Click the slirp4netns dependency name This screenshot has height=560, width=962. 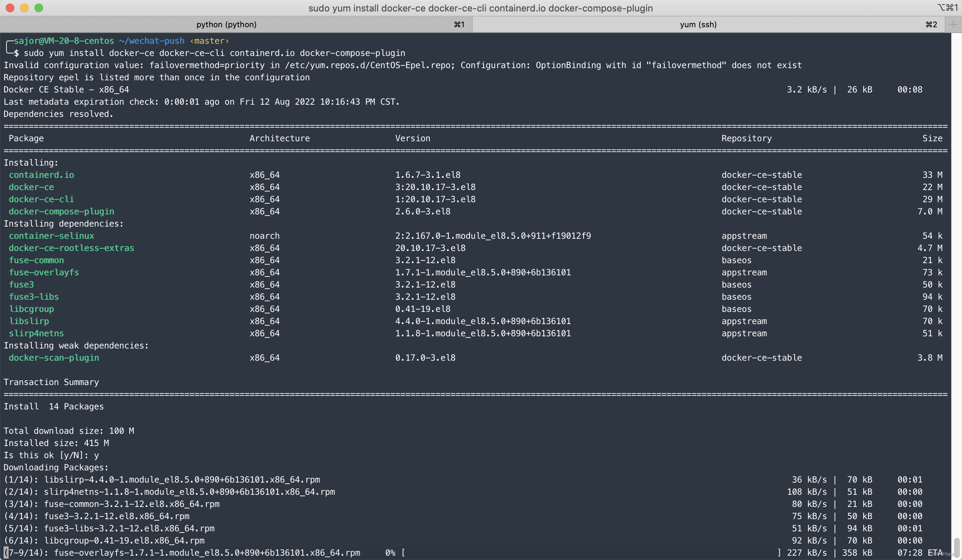pyautogui.click(x=36, y=333)
